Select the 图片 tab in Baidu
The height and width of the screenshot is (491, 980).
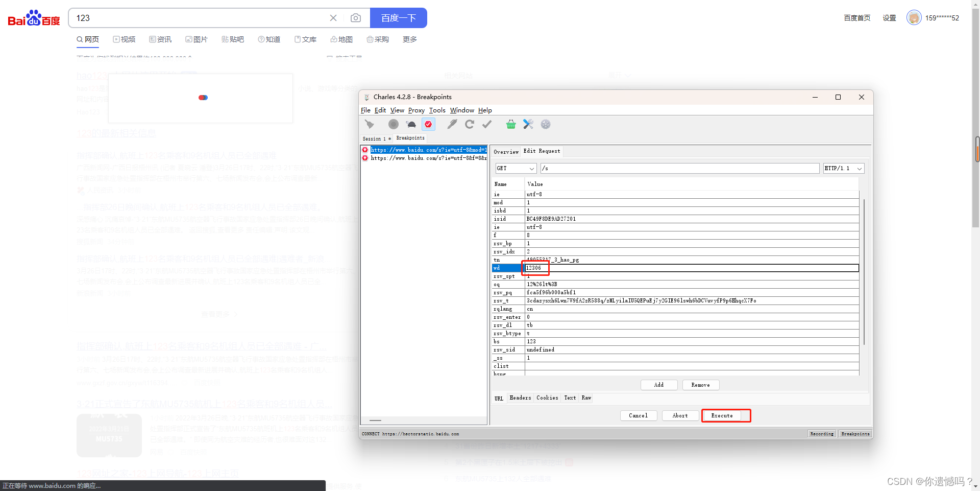(197, 39)
